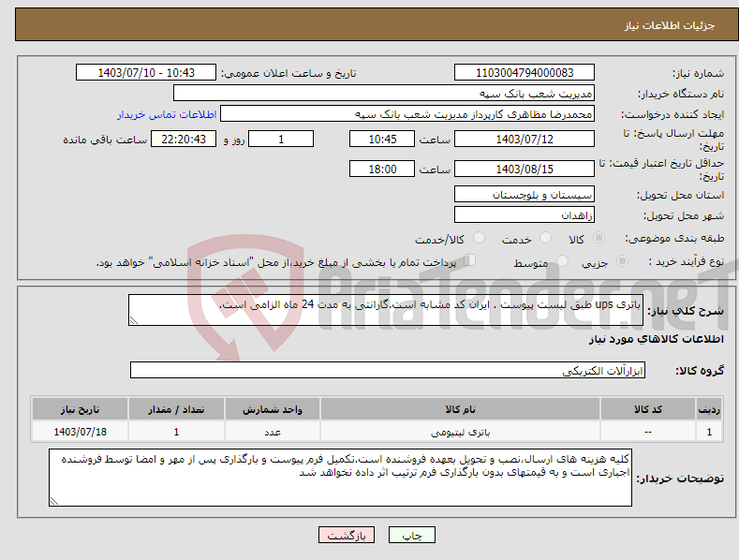Select the متوسط purchase type radio
The width and height of the screenshot is (739, 560).
pyautogui.click(x=562, y=261)
